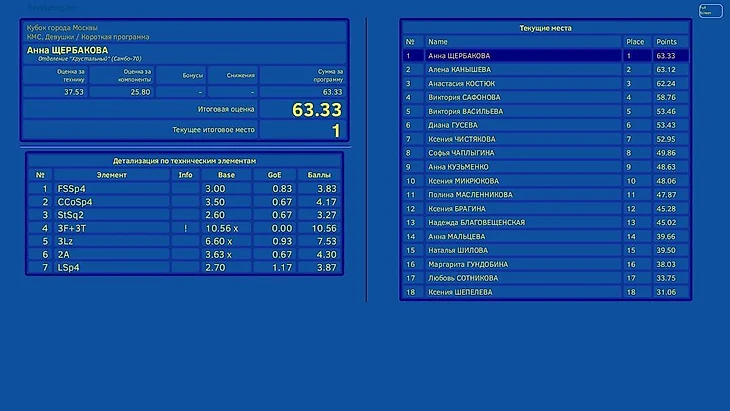730x411 pixels.
Task: Click the Текущие места table title
Action: coord(545,28)
